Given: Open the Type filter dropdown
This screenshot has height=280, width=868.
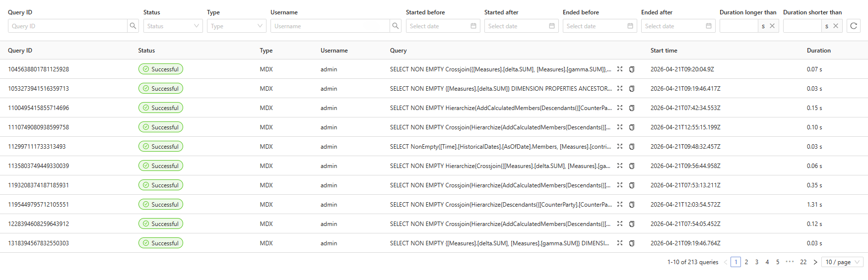Looking at the screenshot, I should [236, 26].
